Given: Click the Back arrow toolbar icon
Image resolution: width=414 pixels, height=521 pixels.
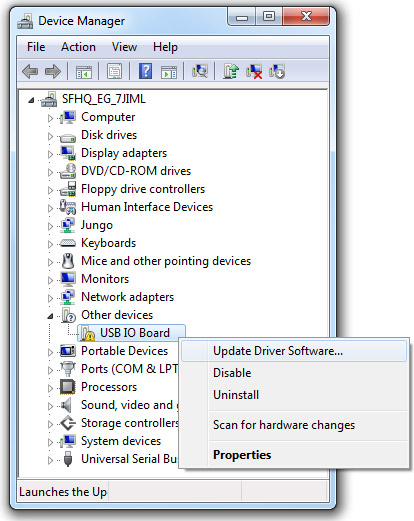Looking at the screenshot, I should click(x=30, y=71).
